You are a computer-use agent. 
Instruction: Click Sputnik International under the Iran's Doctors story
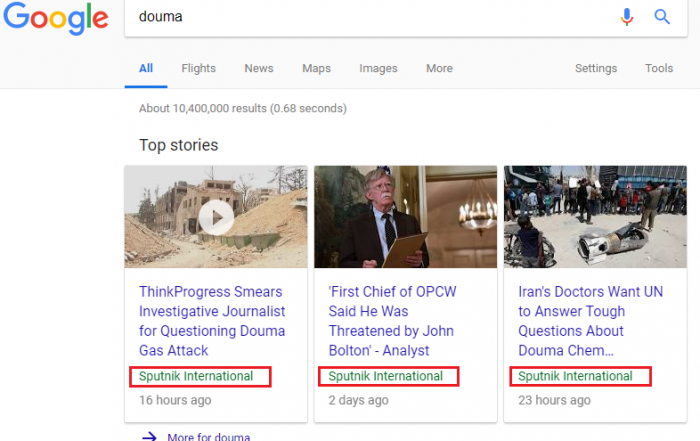[575, 376]
